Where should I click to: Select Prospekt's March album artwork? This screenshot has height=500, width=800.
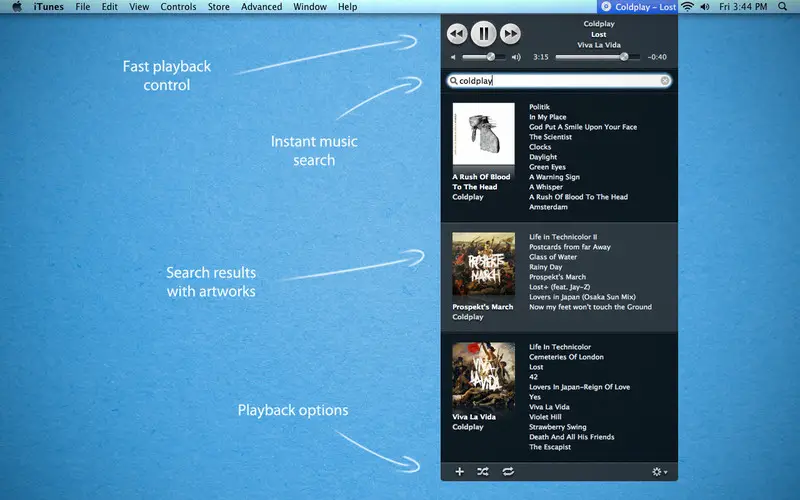click(x=483, y=264)
